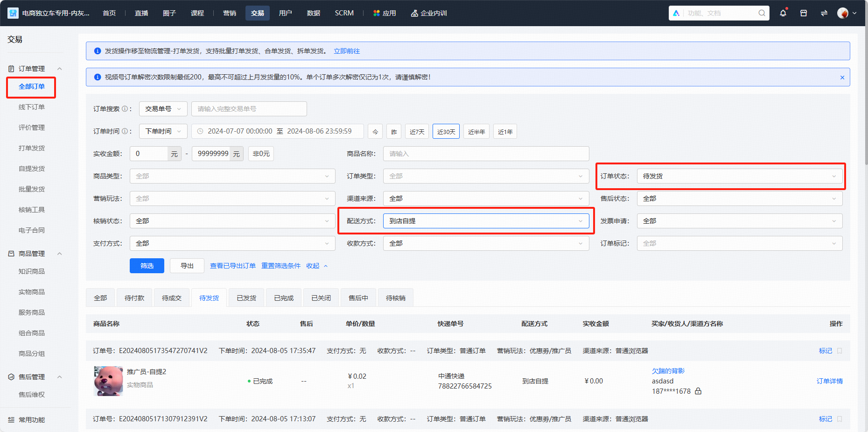Open the 营销 top menu
Viewport: 868px width, 432px height.
click(229, 13)
